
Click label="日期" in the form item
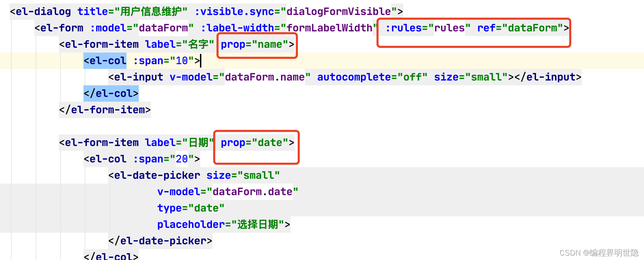pyautogui.click(x=179, y=143)
